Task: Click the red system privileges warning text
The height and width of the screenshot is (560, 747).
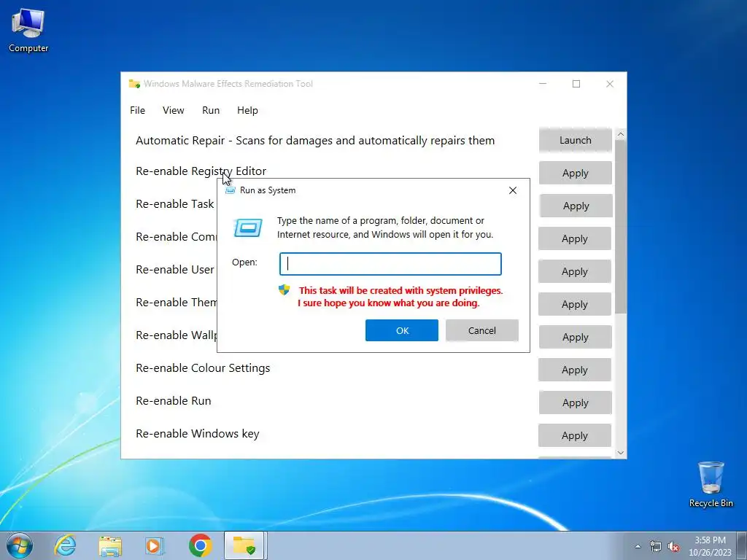Action: pos(400,297)
